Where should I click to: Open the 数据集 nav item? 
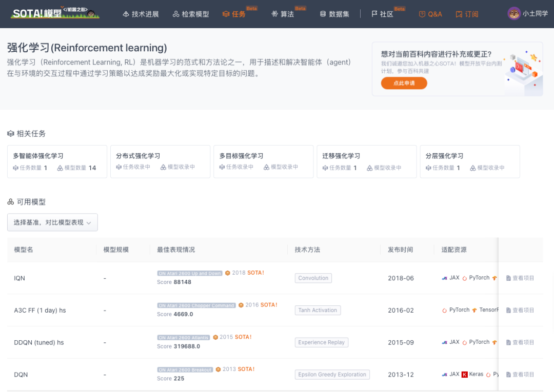[x=334, y=14]
